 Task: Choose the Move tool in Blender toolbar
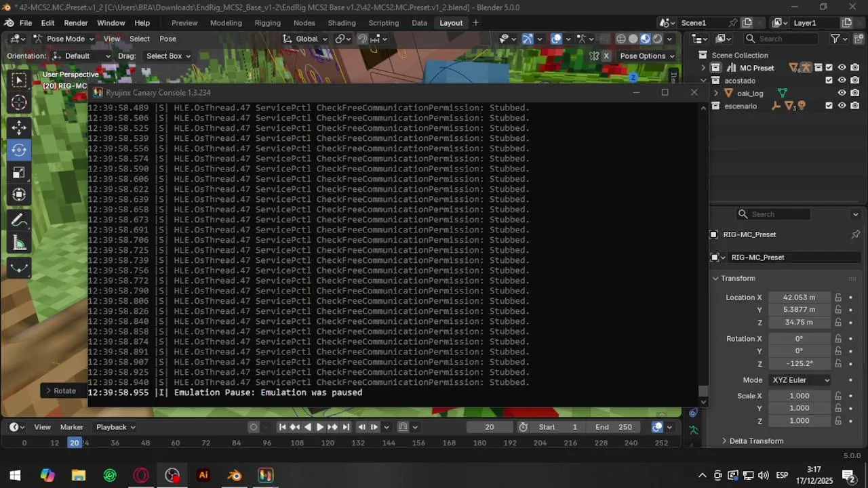pos(19,127)
